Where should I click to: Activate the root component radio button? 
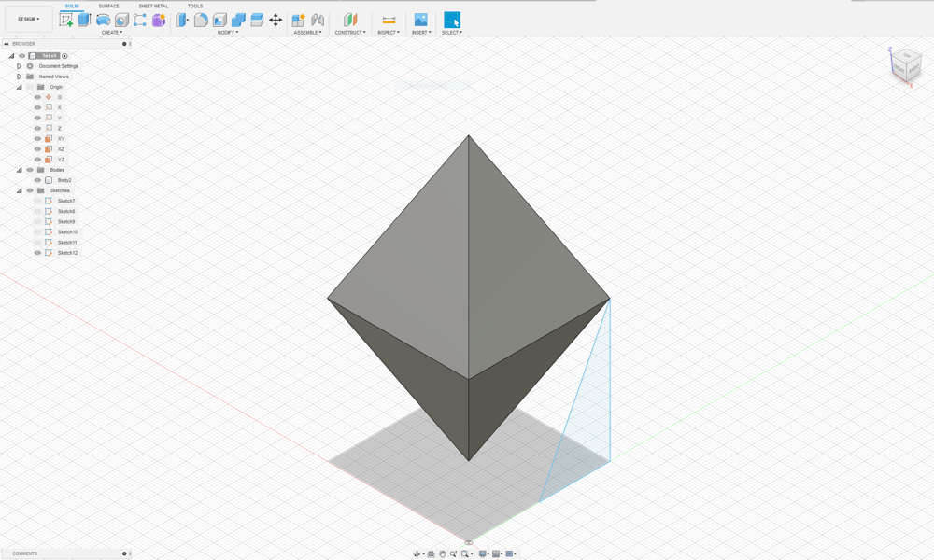65,56
